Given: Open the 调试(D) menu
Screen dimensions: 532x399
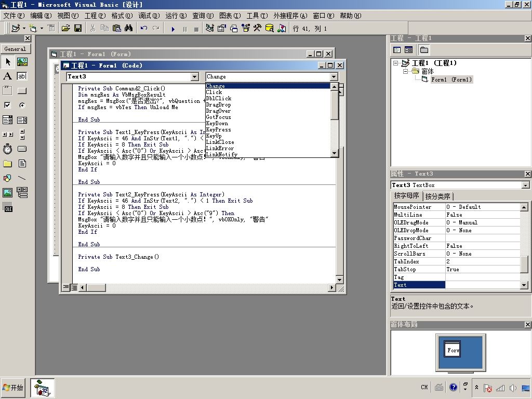Looking at the screenshot, I should tap(149, 16).
